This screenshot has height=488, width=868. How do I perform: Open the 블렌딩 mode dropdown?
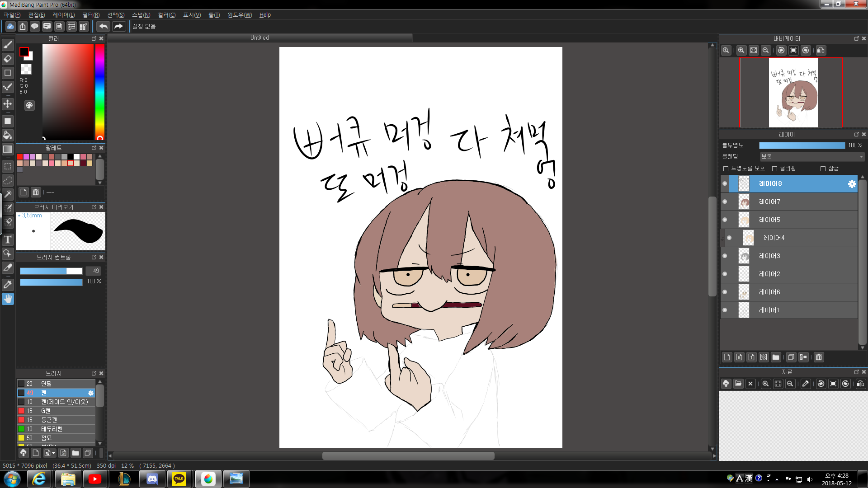click(812, 156)
